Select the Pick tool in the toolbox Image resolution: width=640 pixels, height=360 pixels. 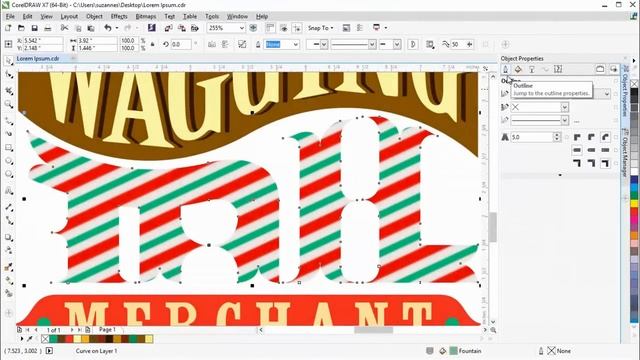click(x=9, y=60)
